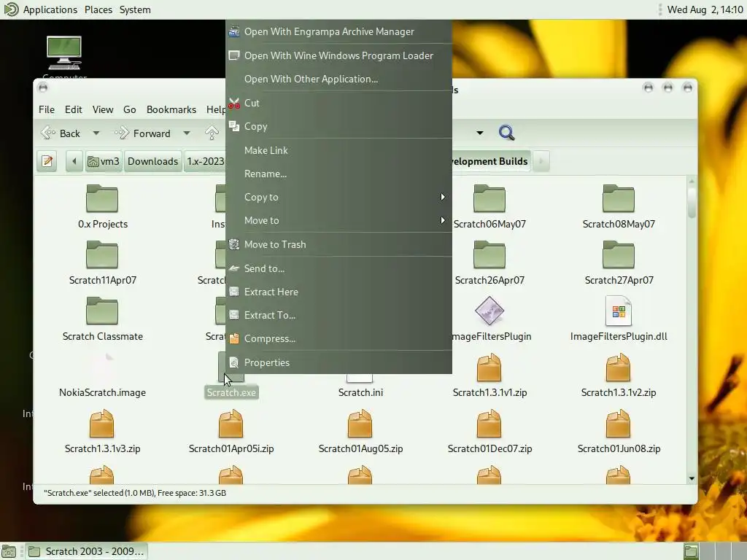Select the ImageFiltersPlugin.dll file icon
Screen dimensions: 747x560
[x=619, y=311]
